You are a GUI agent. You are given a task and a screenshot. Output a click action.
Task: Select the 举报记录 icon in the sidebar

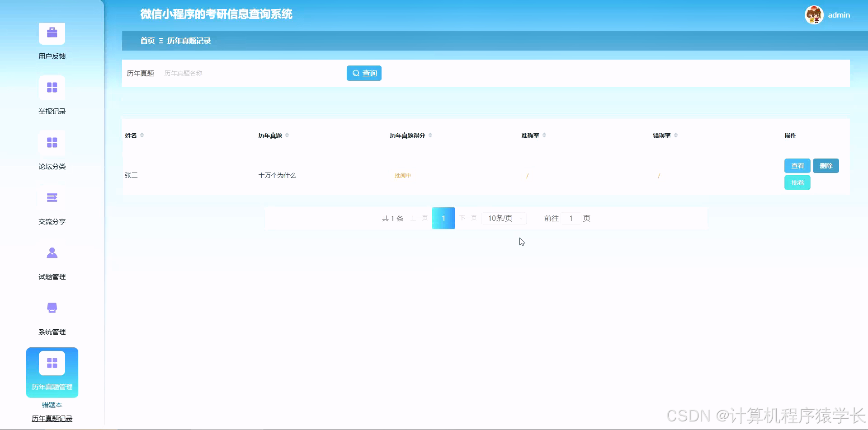pyautogui.click(x=52, y=87)
